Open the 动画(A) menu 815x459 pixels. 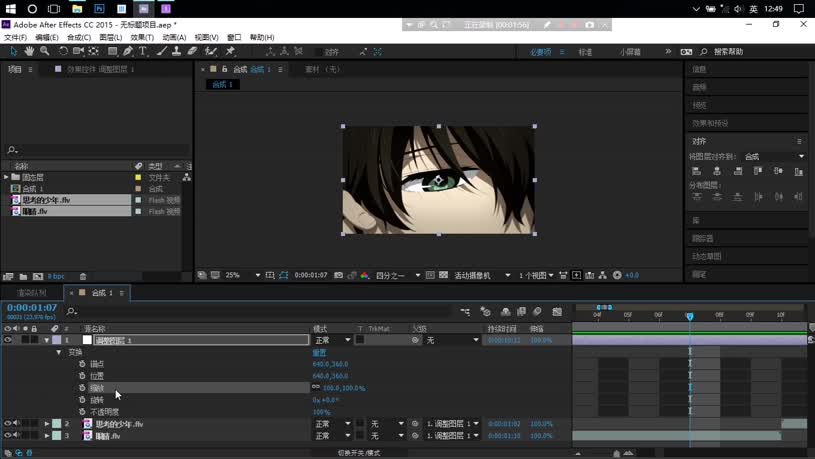174,37
